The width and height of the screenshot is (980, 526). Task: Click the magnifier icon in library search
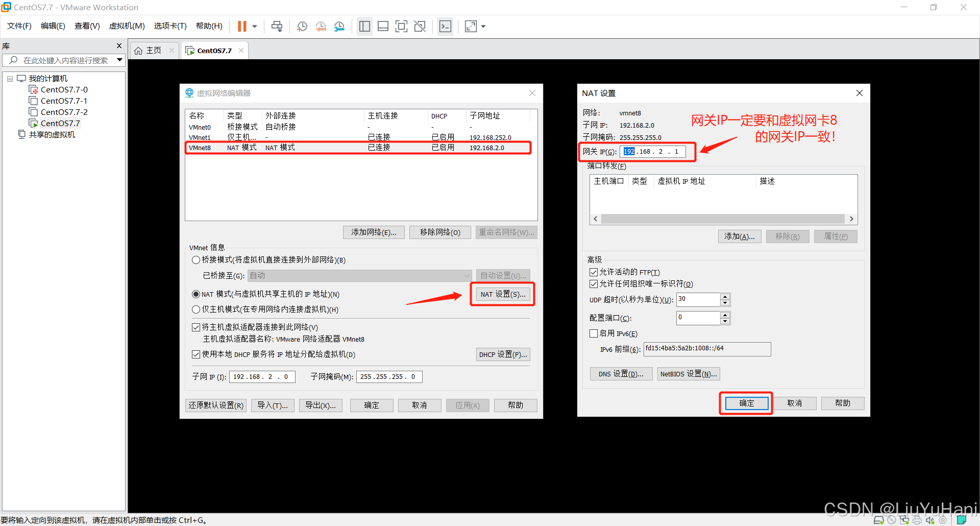click(x=14, y=60)
